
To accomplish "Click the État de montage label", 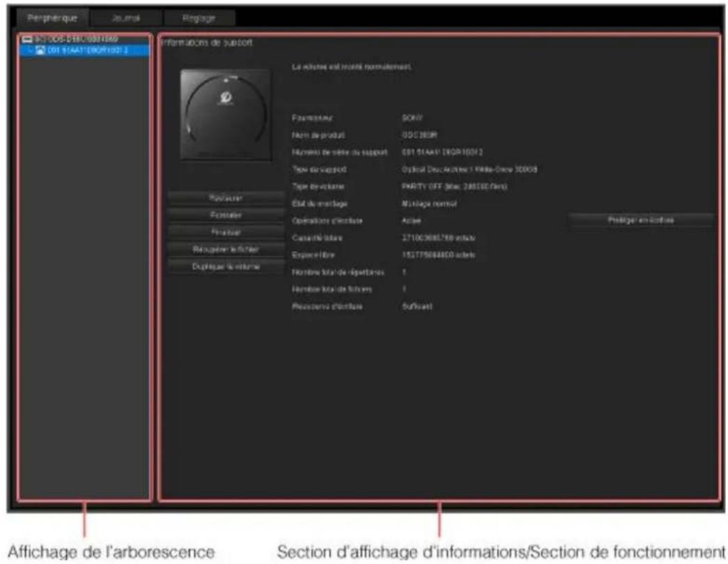I will tap(320, 204).
